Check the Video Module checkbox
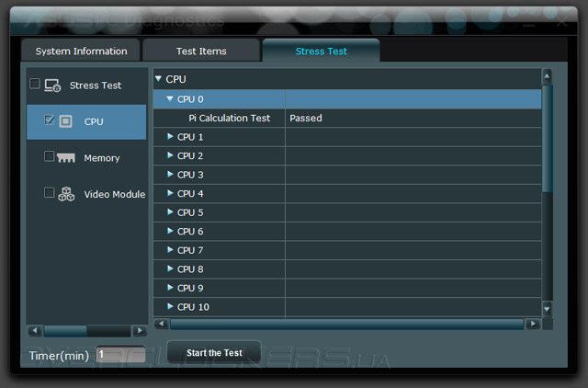Viewport: 588px width, 388px height. click(x=50, y=193)
